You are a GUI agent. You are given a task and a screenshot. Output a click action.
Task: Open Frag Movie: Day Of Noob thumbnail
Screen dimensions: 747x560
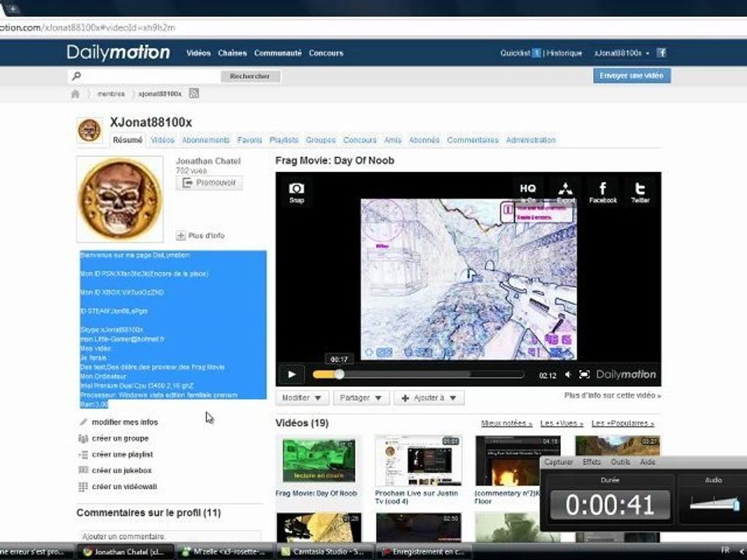(x=319, y=461)
